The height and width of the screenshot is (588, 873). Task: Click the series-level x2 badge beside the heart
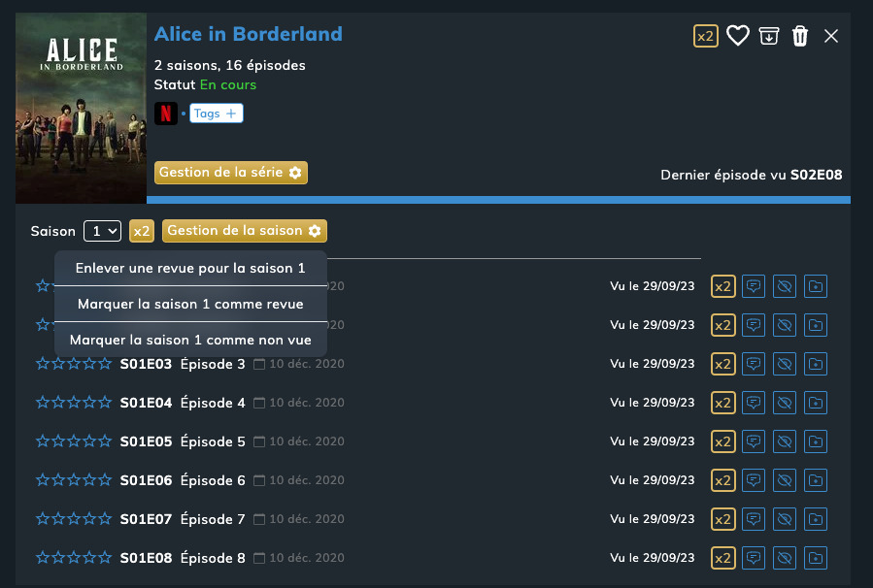pyautogui.click(x=706, y=36)
